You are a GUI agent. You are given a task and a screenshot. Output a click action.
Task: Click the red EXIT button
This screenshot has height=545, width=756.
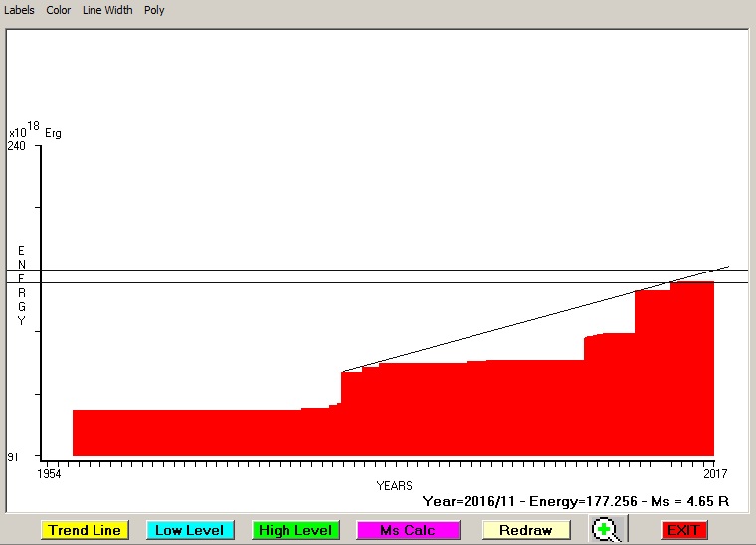click(x=683, y=530)
